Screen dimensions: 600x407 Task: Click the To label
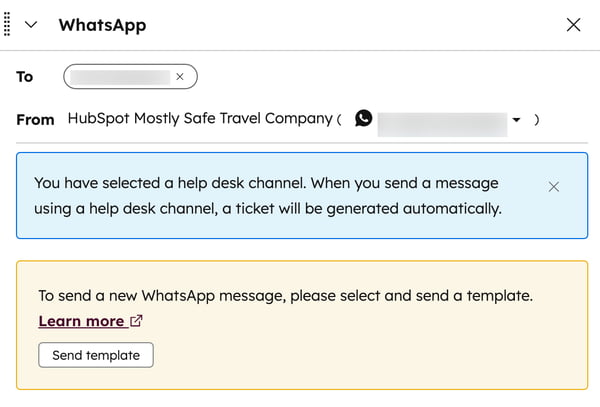(x=25, y=76)
